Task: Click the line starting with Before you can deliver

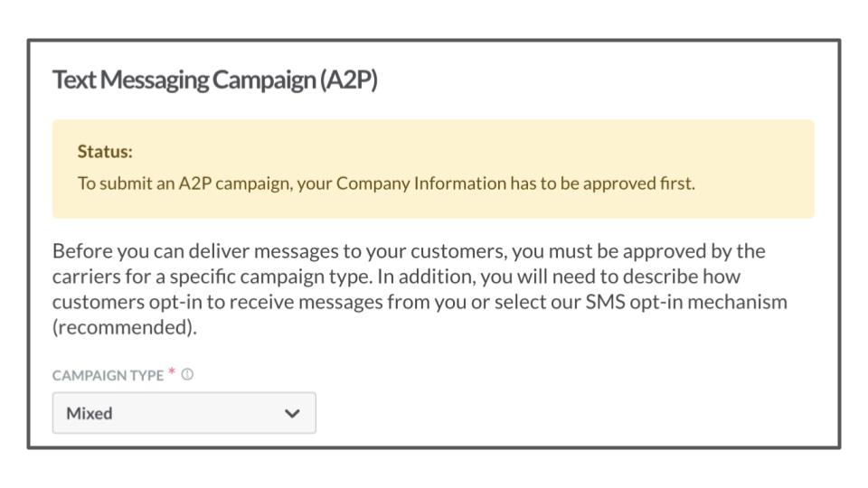Action: (x=409, y=251)
